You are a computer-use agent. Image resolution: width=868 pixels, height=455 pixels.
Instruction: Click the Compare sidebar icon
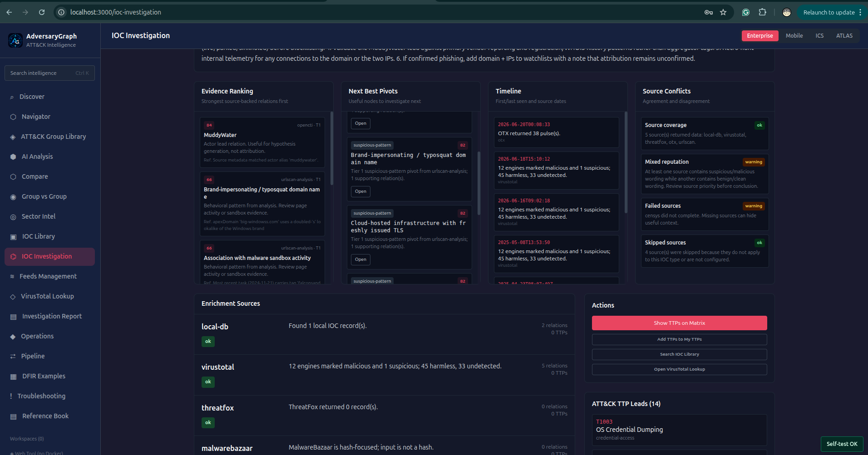pos(13,177)
